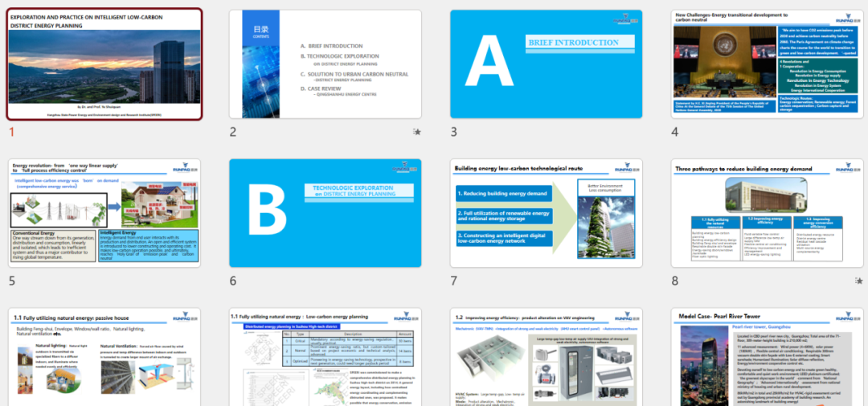
Task: Click the red slide number 1 label
Action: click(11, 133)
